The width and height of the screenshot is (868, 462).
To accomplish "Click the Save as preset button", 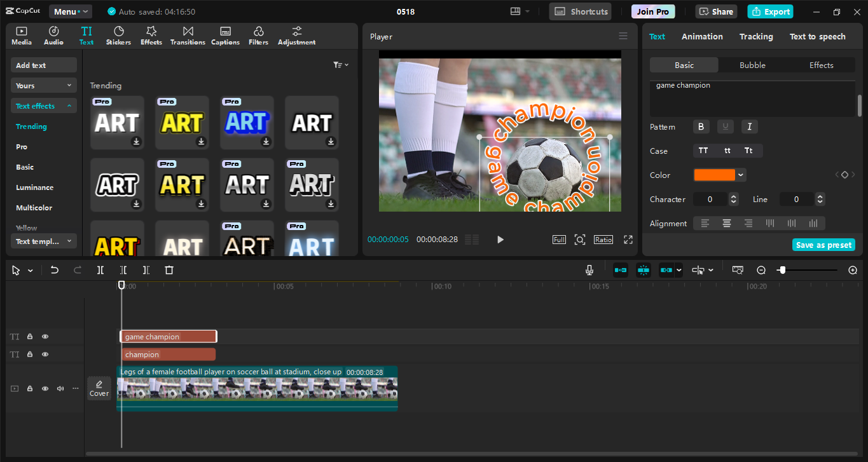I will tap(823, 244).
